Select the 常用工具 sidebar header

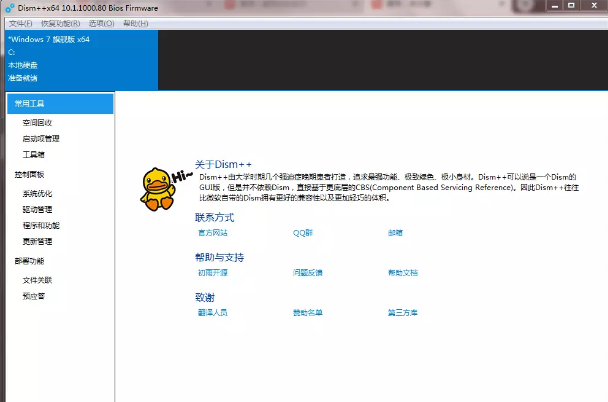tap(60, 104)
